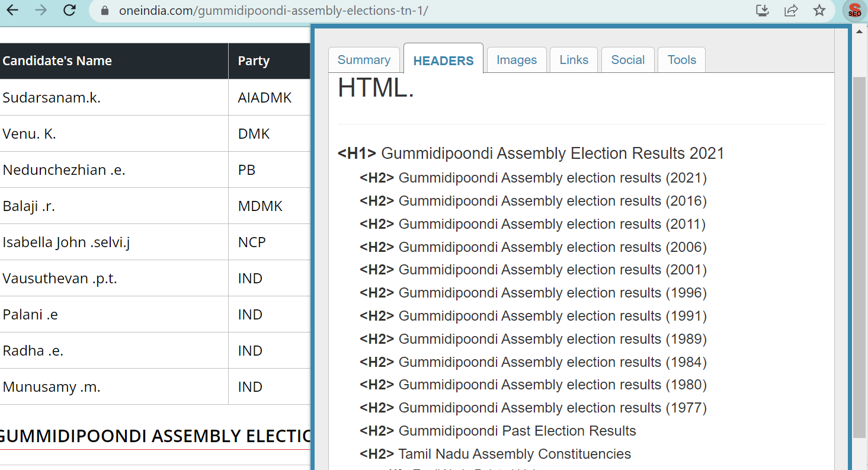Install the app via the address bar icon
The image size is (868, 470).
(763, 10)
